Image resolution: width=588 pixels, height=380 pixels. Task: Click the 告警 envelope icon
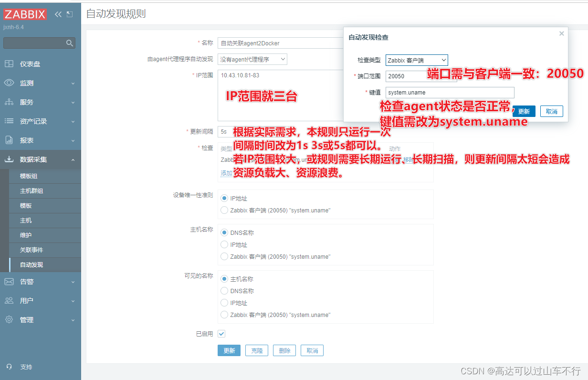9,282
